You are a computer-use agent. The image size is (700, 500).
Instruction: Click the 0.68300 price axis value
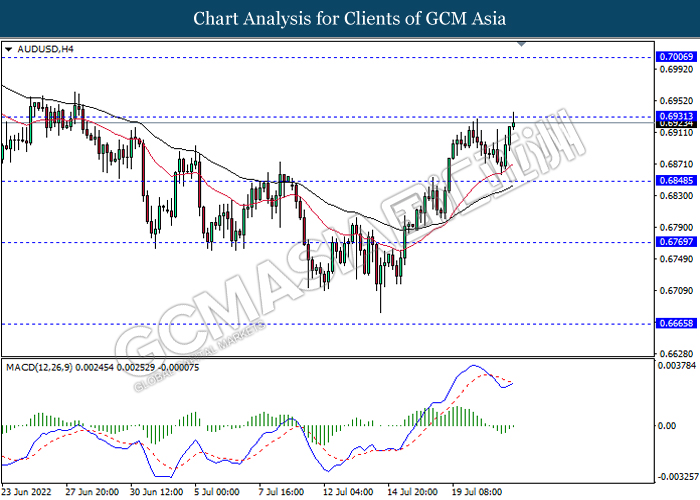click(x=676, y=196)
